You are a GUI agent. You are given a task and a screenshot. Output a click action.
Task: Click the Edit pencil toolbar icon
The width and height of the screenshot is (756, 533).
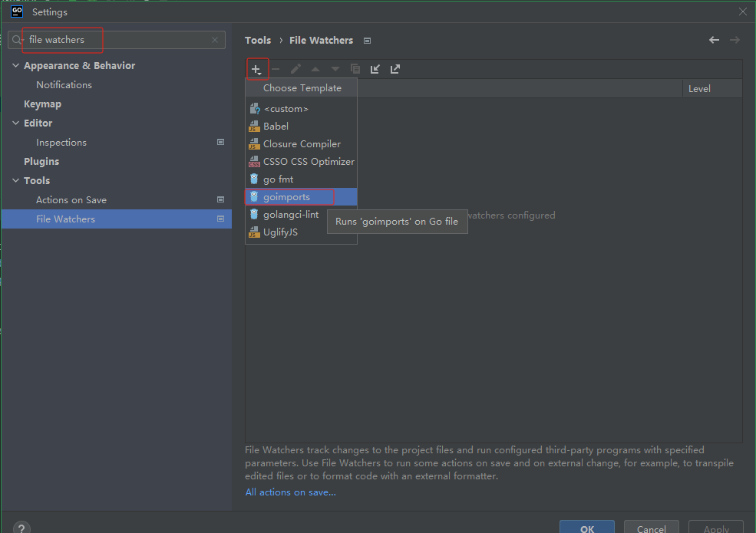point(295,69)
